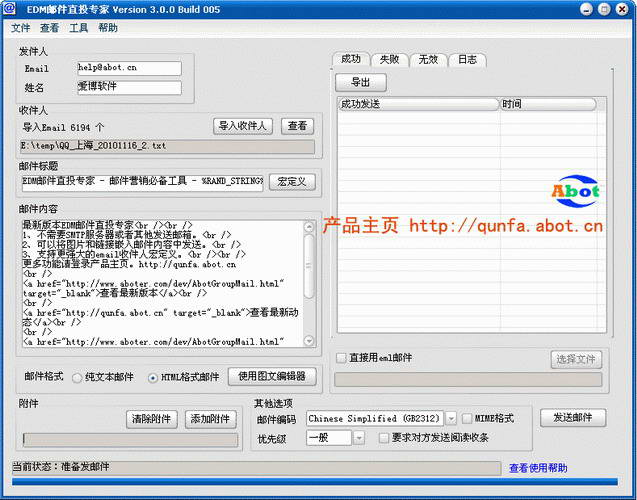Screen dimensions: 637x500
Task: Select the HTML格式邮件 radio button
Action: click(x=152, y=378)
